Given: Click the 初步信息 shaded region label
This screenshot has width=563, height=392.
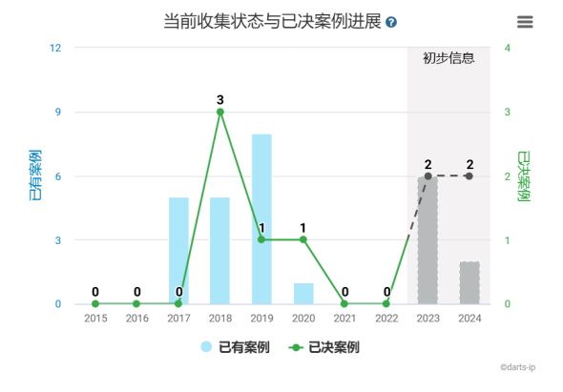Looking at the screenshot, I should pyautogui.click(x=448, y=58).
